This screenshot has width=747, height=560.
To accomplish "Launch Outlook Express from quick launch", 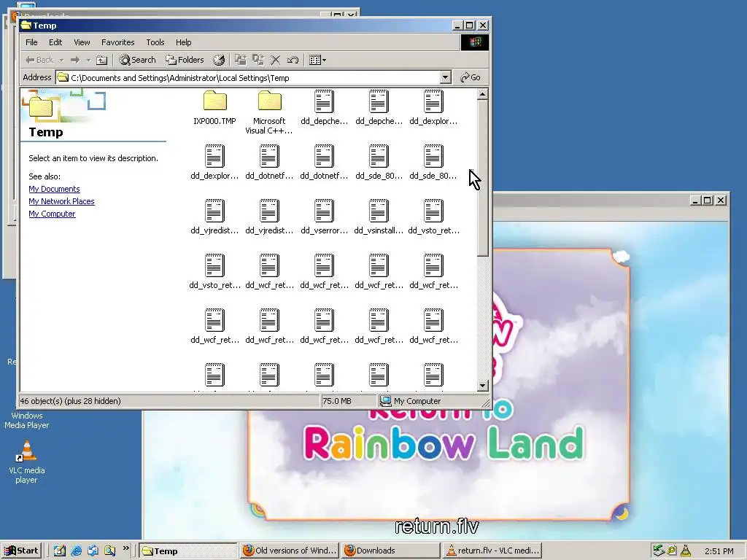I will 93,551.
